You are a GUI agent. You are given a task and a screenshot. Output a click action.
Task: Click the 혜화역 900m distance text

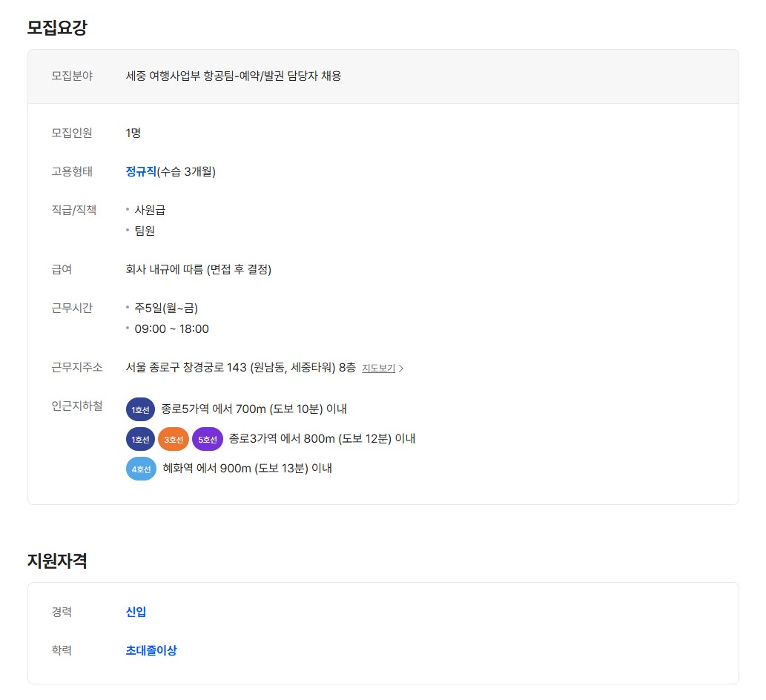pos(247,468)
